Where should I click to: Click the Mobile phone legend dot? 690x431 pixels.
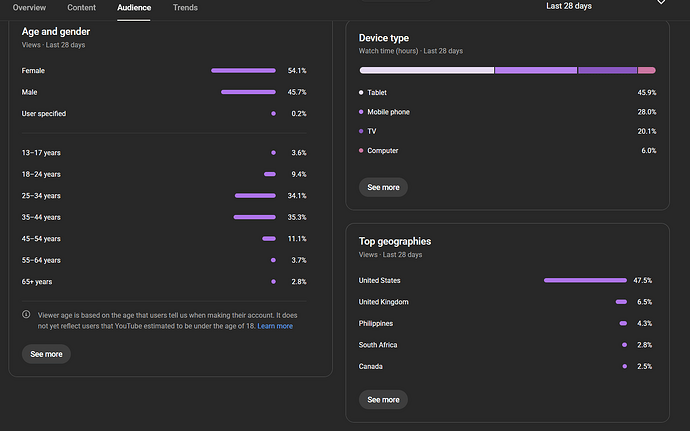pos(361,112)
